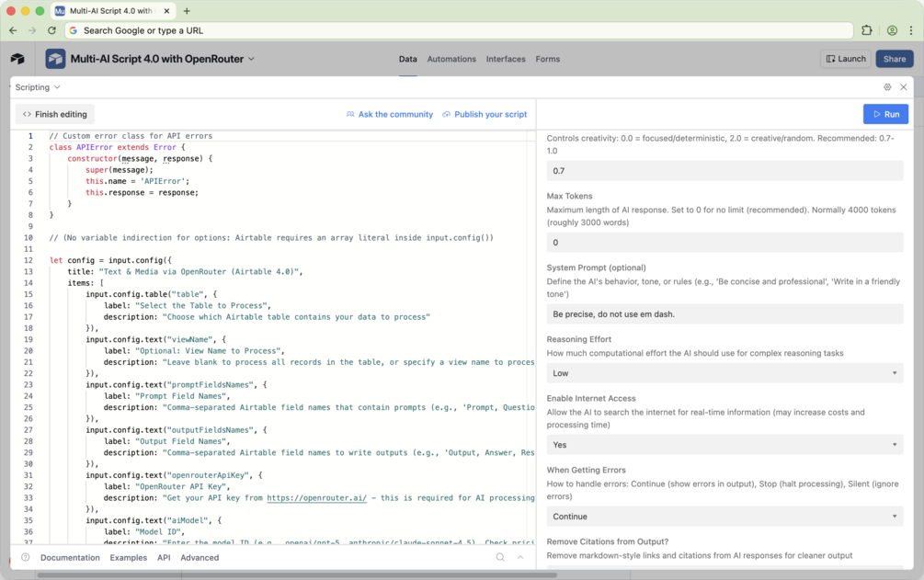Open the Documentation tab at bottom
924x580 pixels.
click(70, 558)
